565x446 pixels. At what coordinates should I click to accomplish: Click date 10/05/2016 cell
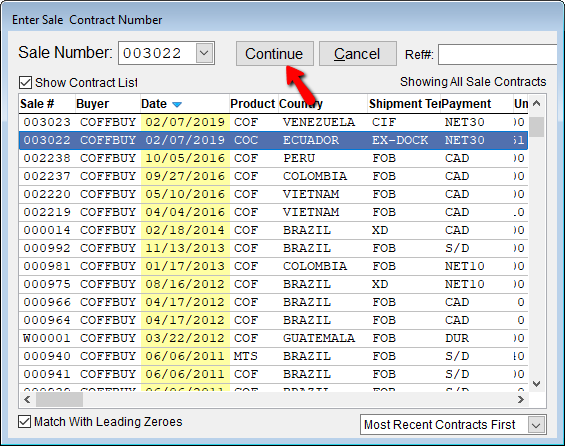185,158
